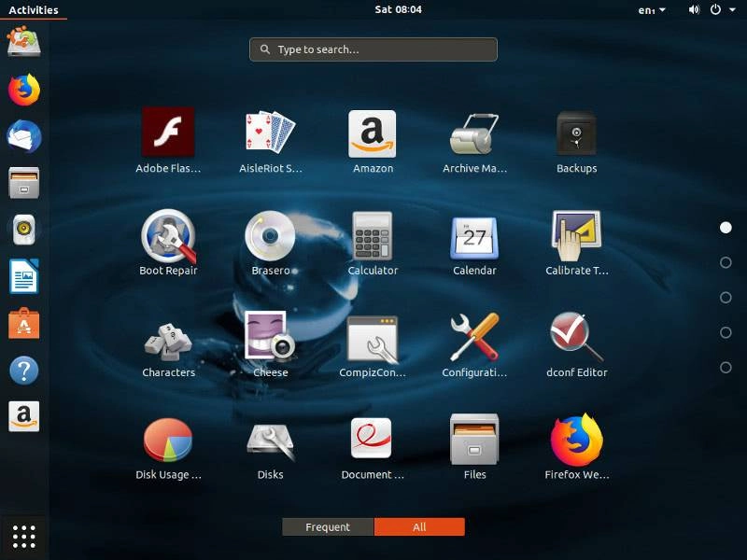Switch to the Frequent apps view
The image size is (747, 560).
328,527
